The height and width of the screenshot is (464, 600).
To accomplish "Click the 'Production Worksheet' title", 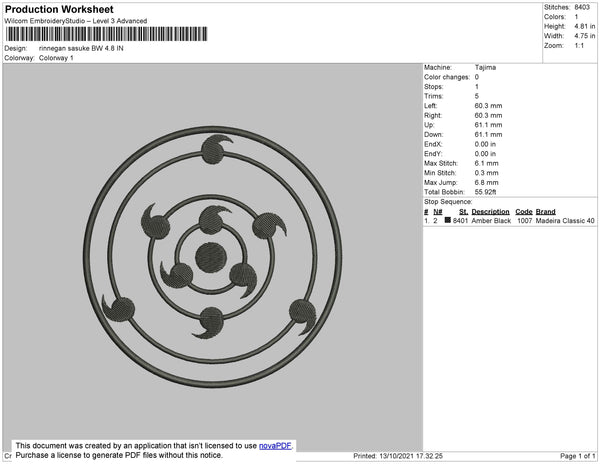I will 59,10.
